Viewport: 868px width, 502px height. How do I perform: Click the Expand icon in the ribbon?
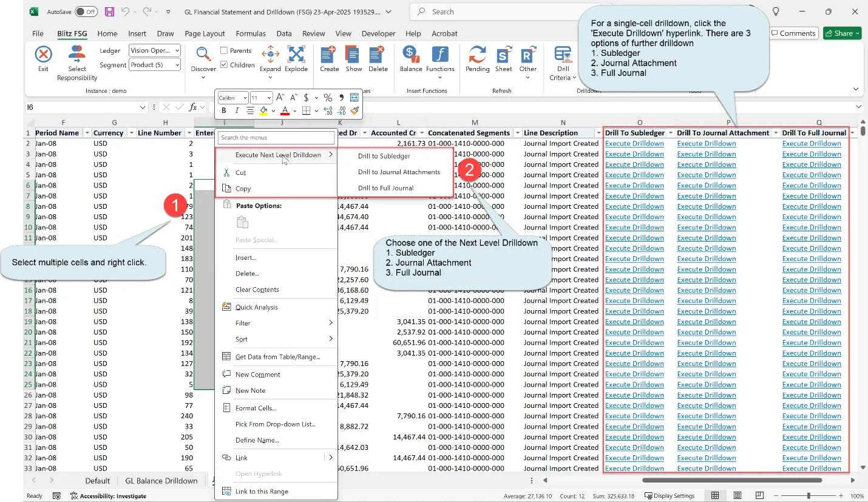(x=270, y=54)
